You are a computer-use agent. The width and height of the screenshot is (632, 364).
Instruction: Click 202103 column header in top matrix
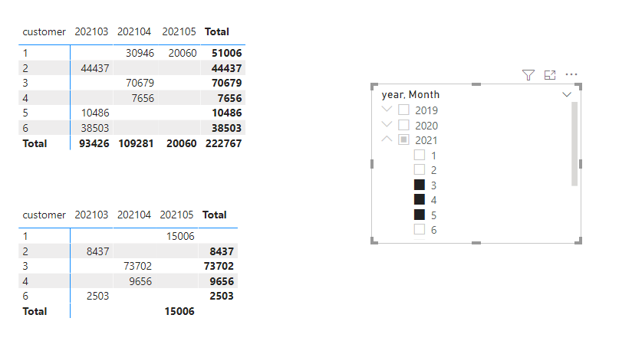[91, 32]
